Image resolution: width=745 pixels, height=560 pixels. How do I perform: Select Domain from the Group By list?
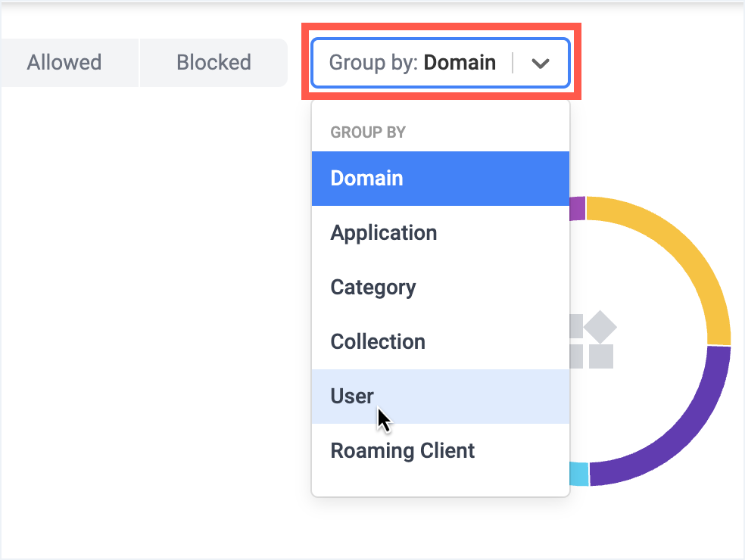click(x=441, y=179)
